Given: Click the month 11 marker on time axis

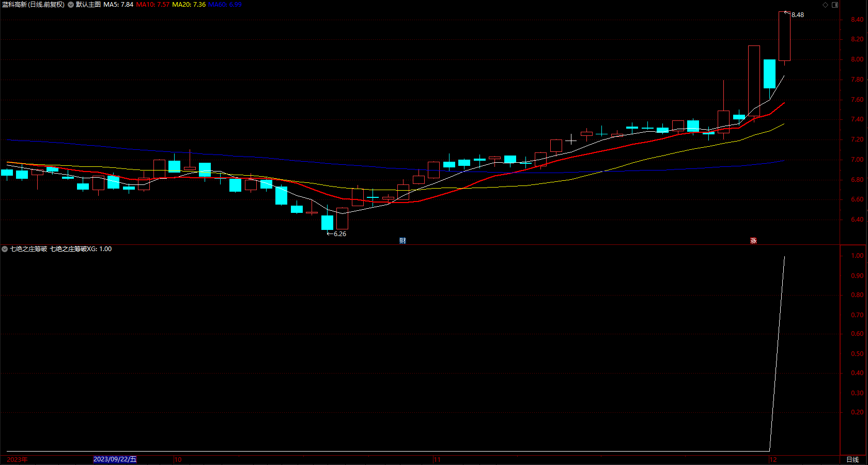Looking at the screenshot, I should point(437,459).
